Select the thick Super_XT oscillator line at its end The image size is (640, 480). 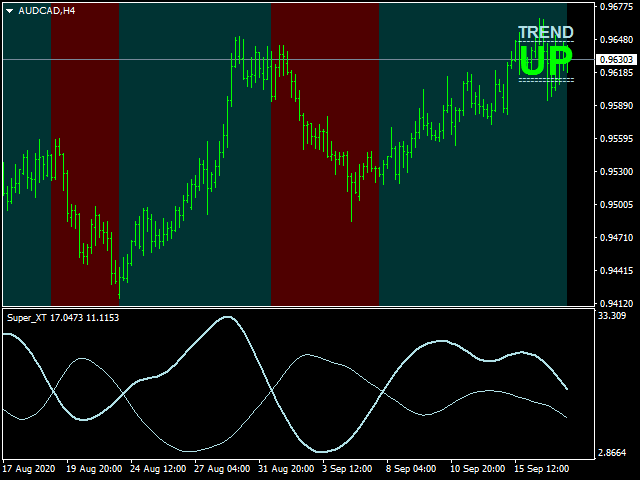point(566,388)
